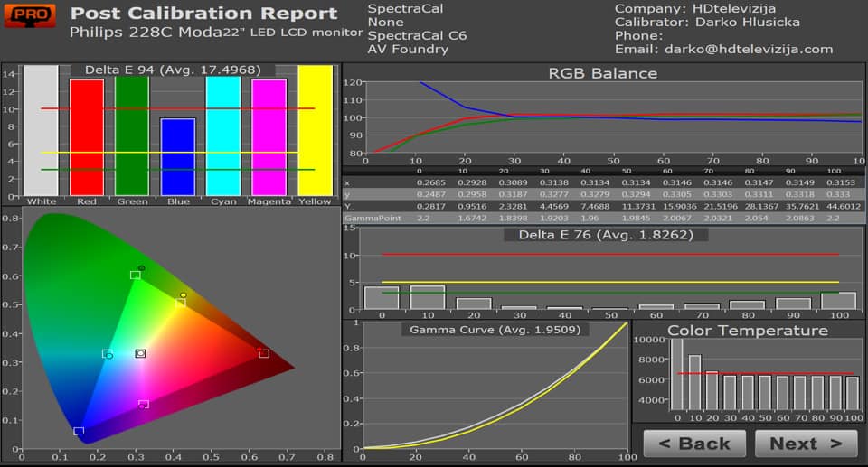Click the Delta E 76 bar at 100

click(x=839, y=301)
